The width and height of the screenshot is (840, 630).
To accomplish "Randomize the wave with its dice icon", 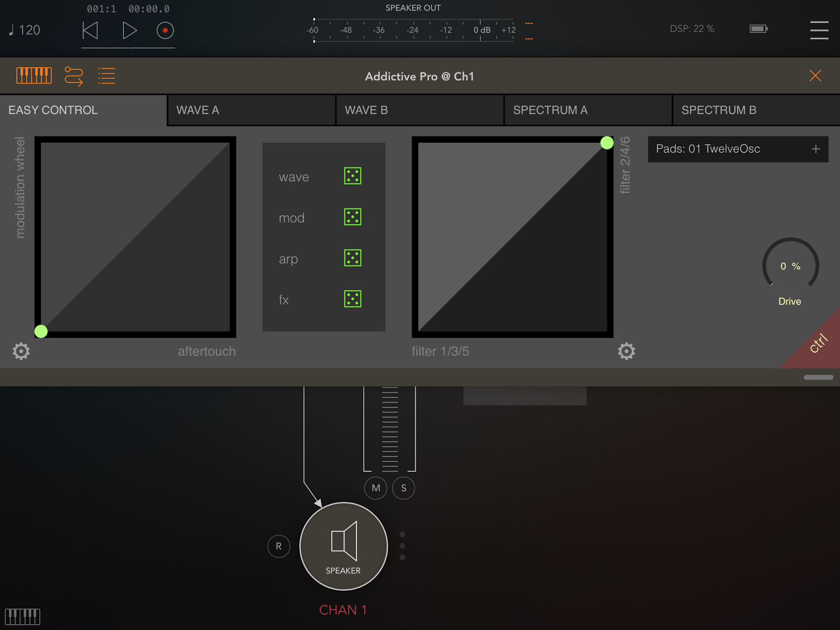I will (352, 176).
